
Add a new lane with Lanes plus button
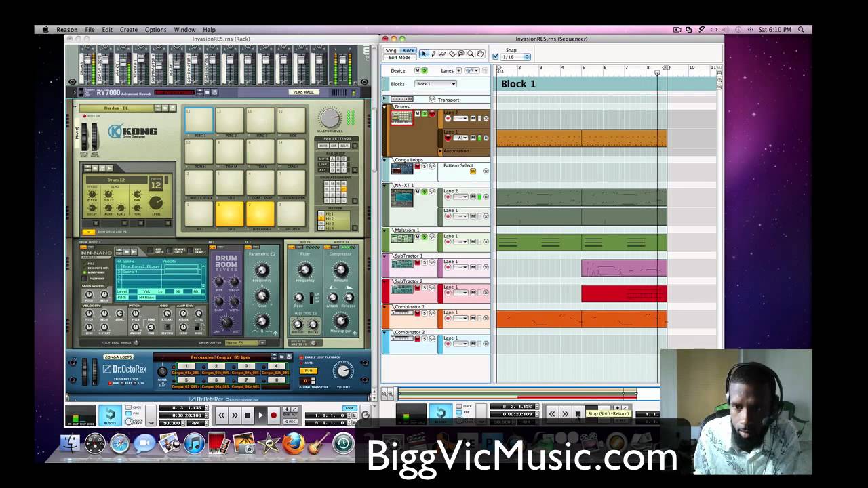tap(459, 70)
